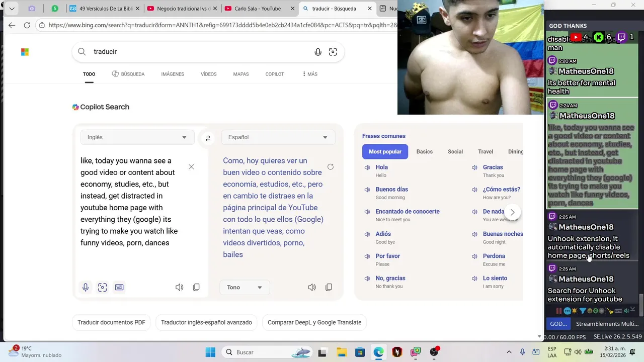Toggle muted speaker icon in chat toolbar
Viewport: 644px width, 362px height.
point(626,311)
